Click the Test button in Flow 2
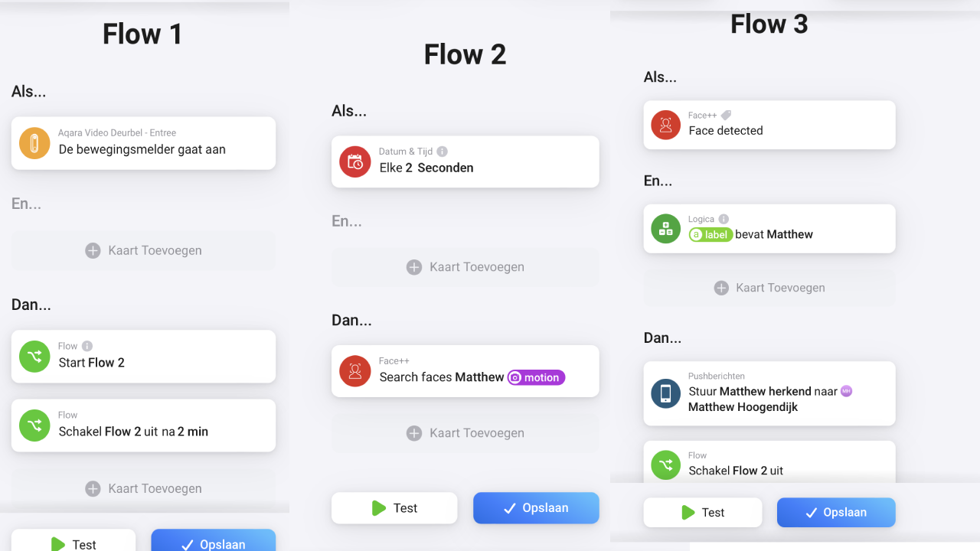Screen dimensions: 980x551 pos(394,508)
